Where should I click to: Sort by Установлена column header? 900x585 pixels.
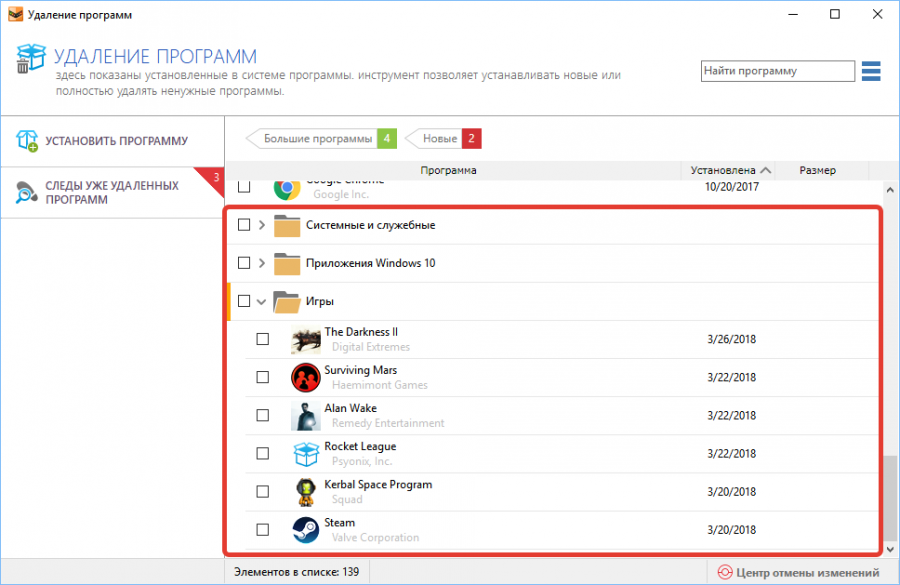[728, 171]
